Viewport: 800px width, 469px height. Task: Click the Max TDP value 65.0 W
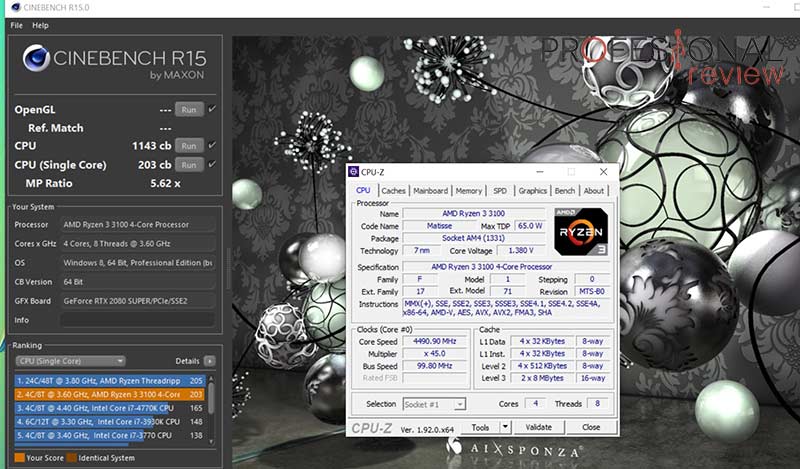click(530, 226)
